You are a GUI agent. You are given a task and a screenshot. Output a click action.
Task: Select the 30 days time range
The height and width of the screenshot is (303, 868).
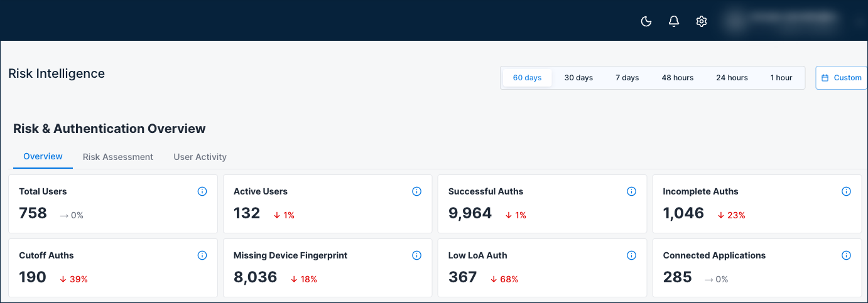click(x=578, y=78)
